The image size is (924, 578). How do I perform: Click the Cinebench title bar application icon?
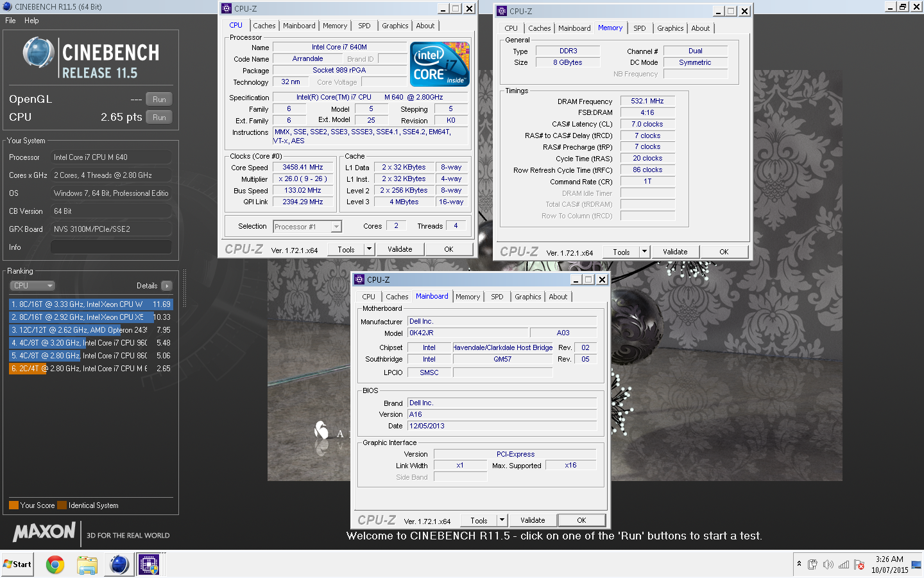click(x=7, y=6)
